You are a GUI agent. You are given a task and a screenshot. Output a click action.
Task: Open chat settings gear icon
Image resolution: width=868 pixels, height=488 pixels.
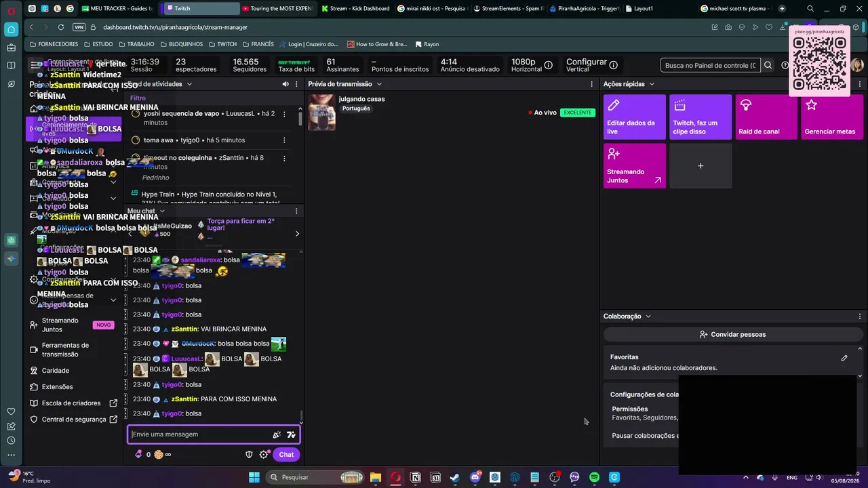264,455
